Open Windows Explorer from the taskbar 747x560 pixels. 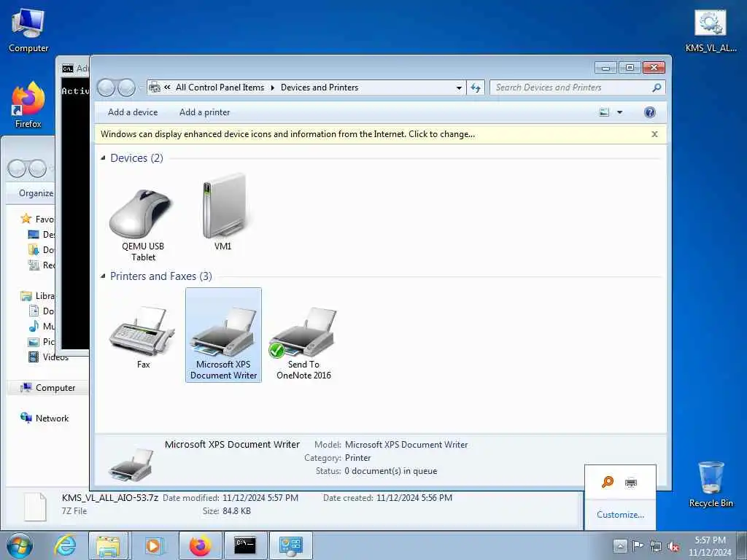[108, 545]
